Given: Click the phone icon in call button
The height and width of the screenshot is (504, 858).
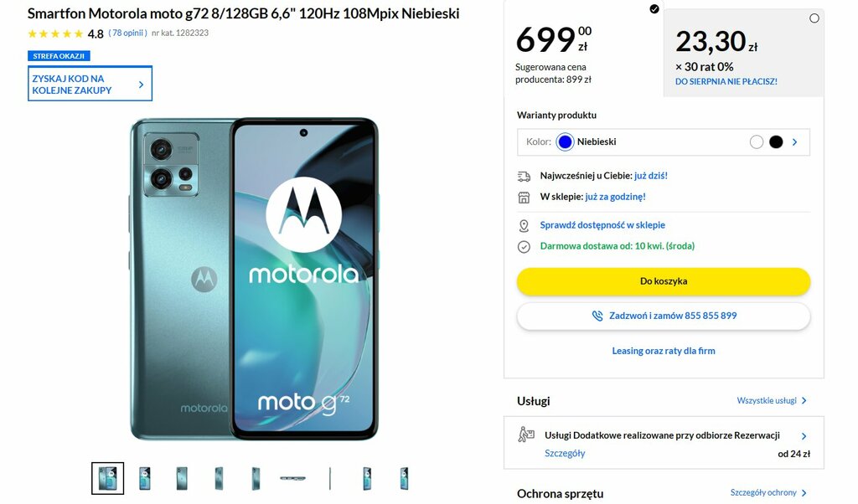Looking at the screenshot, I should pyautogui.click(x=597, y=316).
